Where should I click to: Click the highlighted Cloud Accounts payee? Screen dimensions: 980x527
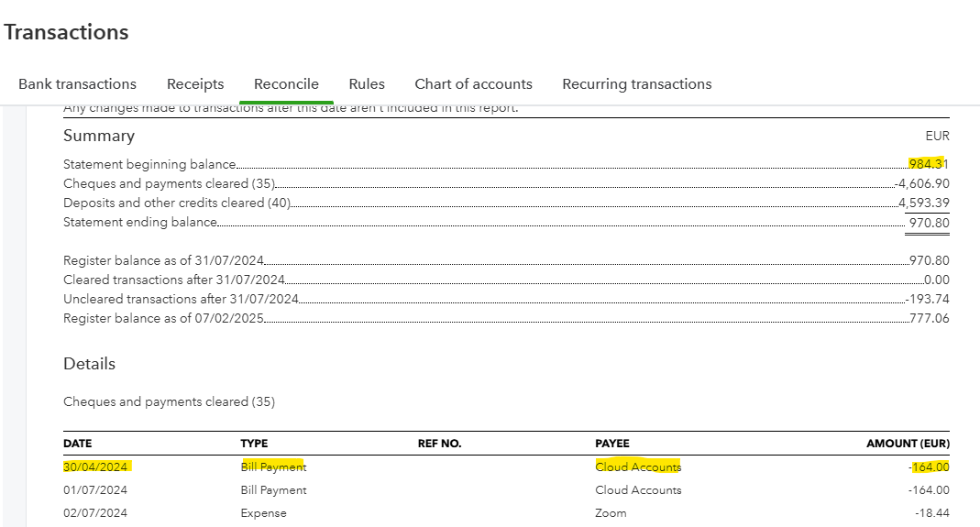click(638, 467)
